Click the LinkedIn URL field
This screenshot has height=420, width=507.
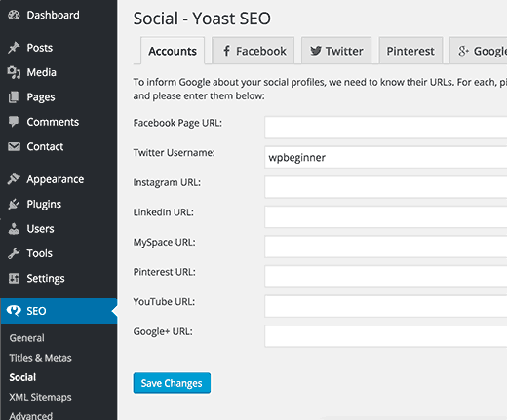click(x=386, y=217)
